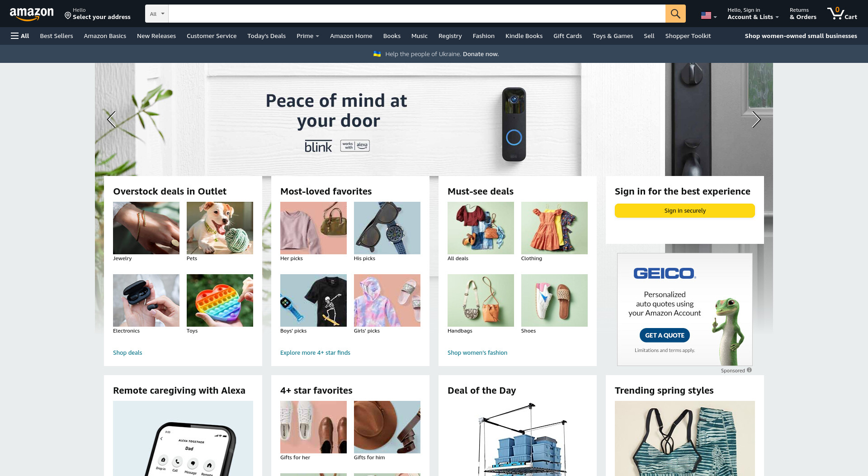Screen dimensions: 868x476
Task: Open the hamburger All menu
Action: [20, 36]
